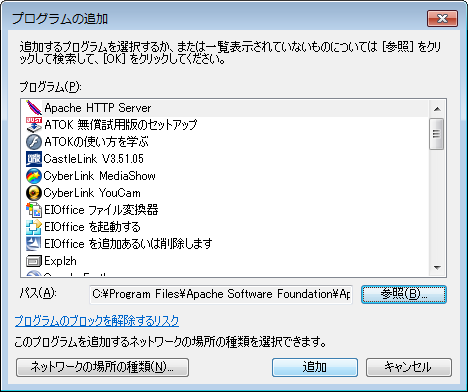
Task: Click the EIOffice を追加あるいは削除します icon
Action: click(34, 244)
